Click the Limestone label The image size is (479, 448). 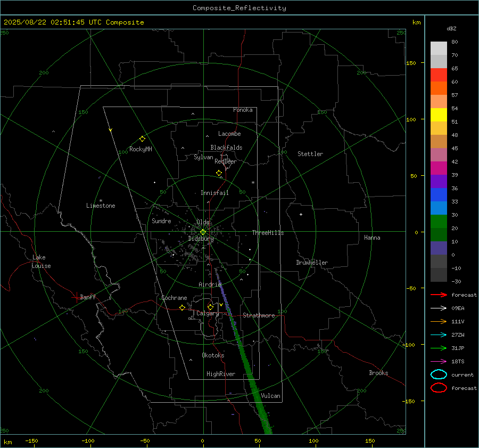pyautogui.click(x=101, y=206)
